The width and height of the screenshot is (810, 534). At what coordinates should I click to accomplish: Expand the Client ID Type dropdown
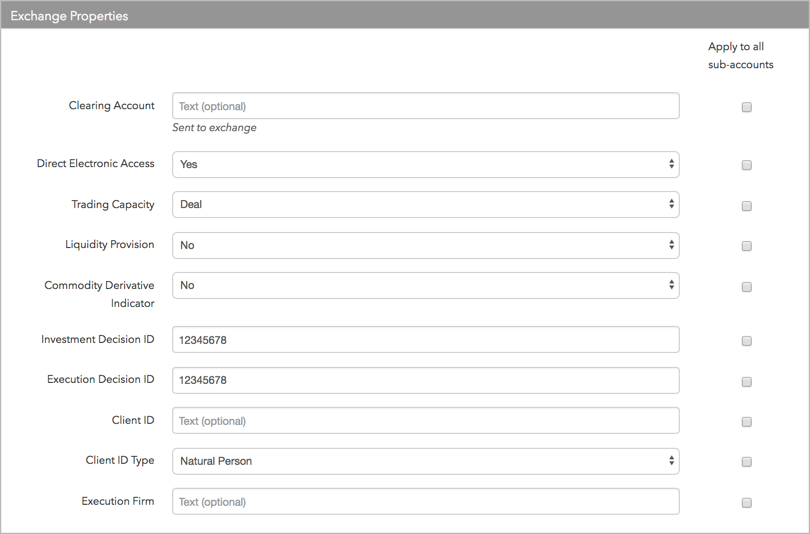click(x=426, y=461)
